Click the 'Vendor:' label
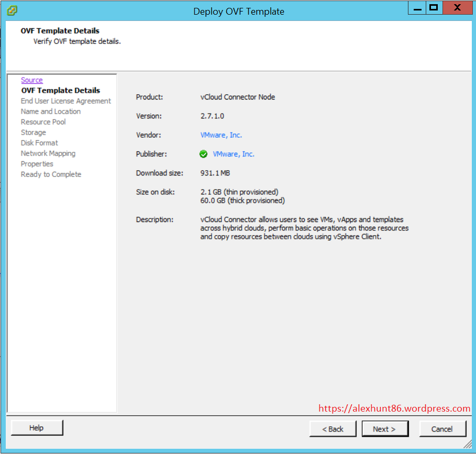The height and width of the screenshot is (454, 476). 148,135
